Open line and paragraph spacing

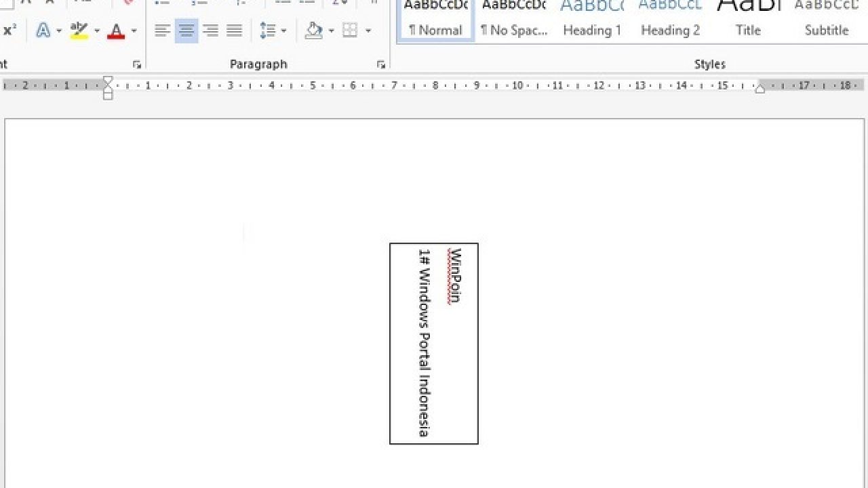[x=268, y=30]
